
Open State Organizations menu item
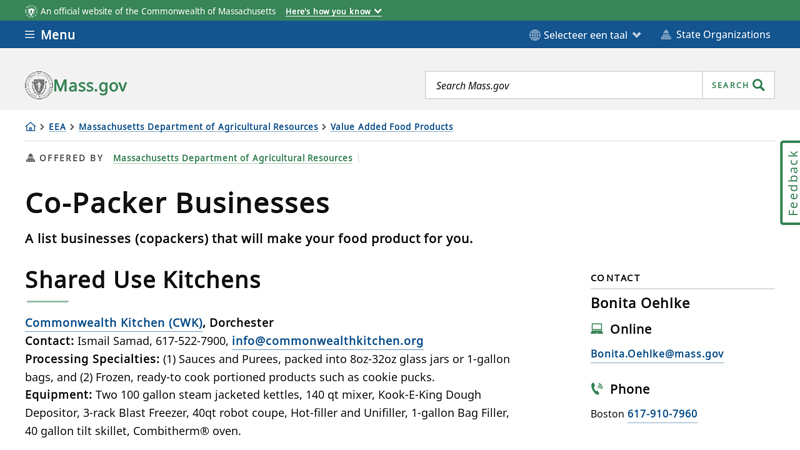pos(722,35)
